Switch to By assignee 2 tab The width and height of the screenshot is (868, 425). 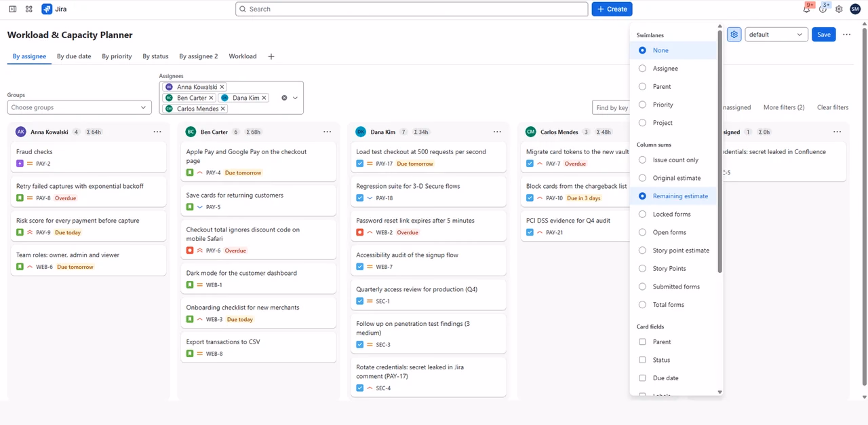click(x=199, y=56)
